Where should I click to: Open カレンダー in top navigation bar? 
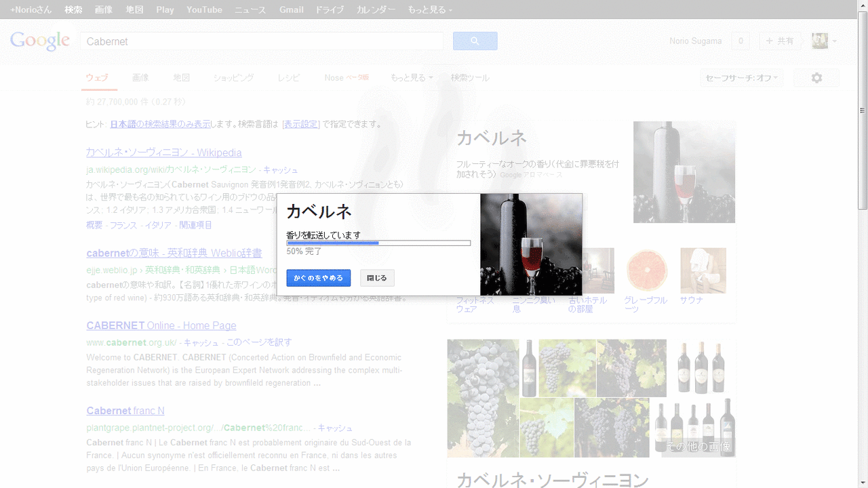376,9
